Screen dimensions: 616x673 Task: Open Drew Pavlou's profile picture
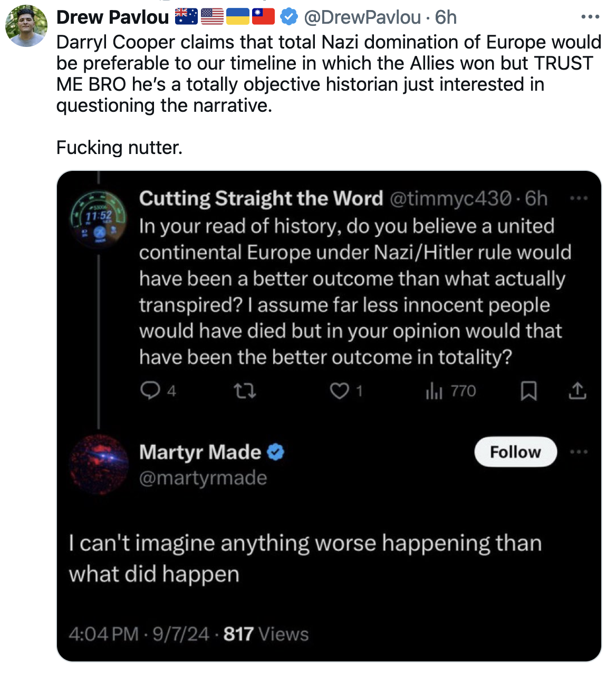tap(26, 26)
